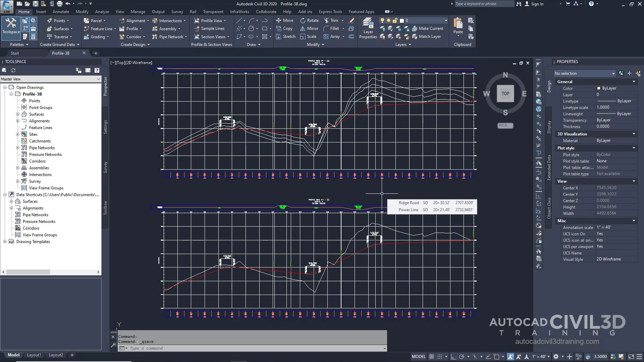Open Layer Properties manager

[368, 27]
